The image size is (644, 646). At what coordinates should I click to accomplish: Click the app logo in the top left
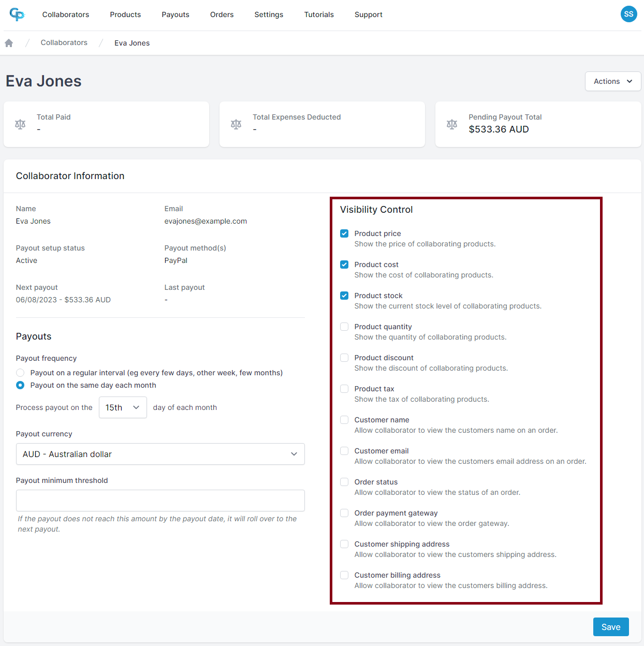click(17, 14)
